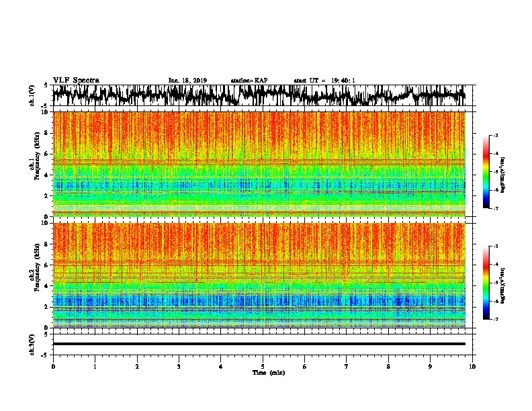Click the time axis tick label "1"
The width and height of the screenshot is (532, 411).
coord(95,367)
